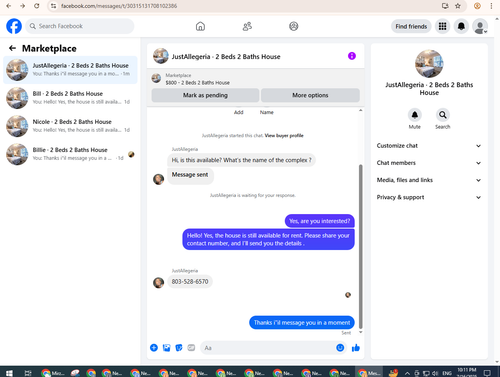Open the Groups icon in top navigation

pyautogui.click(x=293, y=26)
